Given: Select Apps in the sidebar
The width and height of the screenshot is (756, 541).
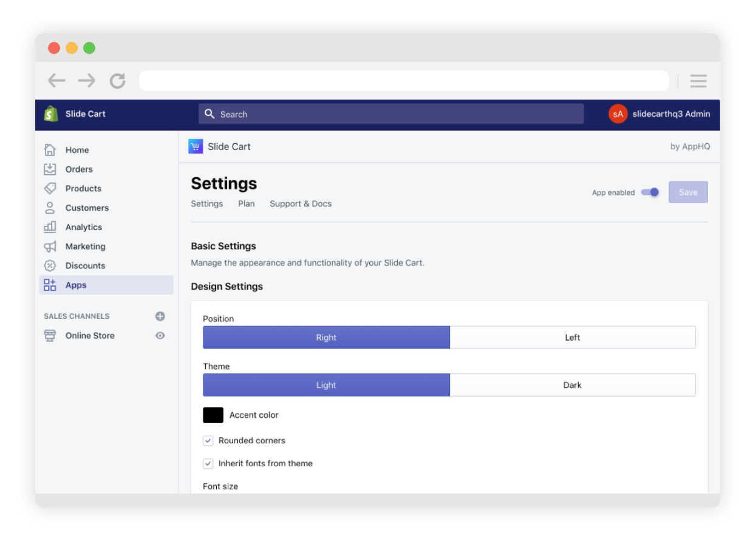Looking at the screenshot, I should pos(106,285).
